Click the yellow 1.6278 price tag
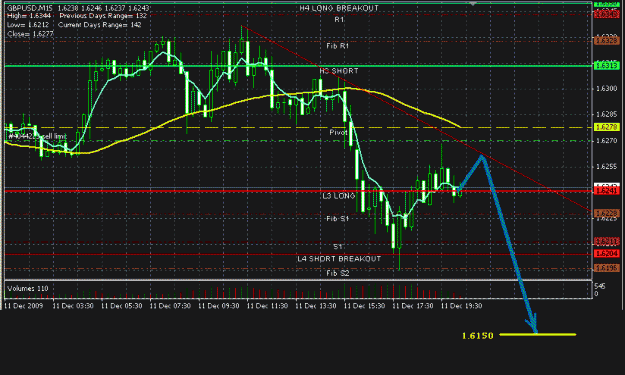 point(607,127)
